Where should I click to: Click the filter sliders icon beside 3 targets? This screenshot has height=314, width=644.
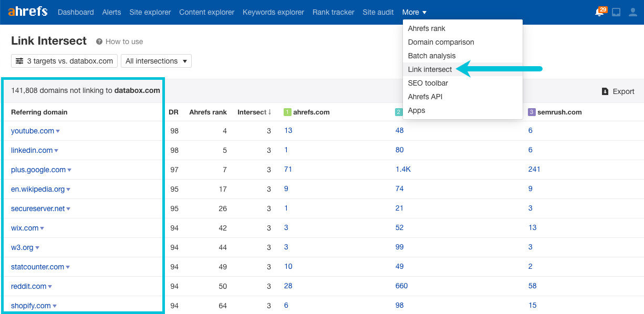click(19, 61)
